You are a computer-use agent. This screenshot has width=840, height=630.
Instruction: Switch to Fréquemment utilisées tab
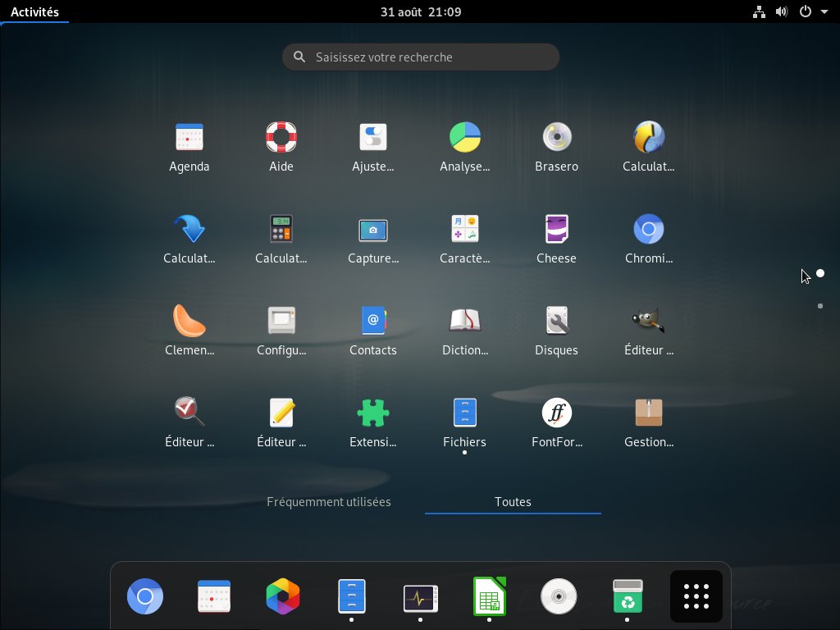click(329, 502)
